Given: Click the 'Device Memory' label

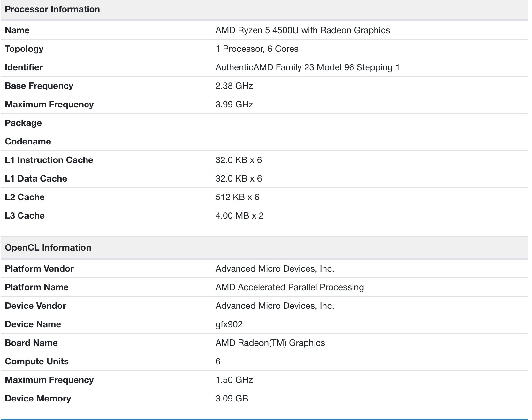Looking at the screenshot, I should click(x=38, y=399).
